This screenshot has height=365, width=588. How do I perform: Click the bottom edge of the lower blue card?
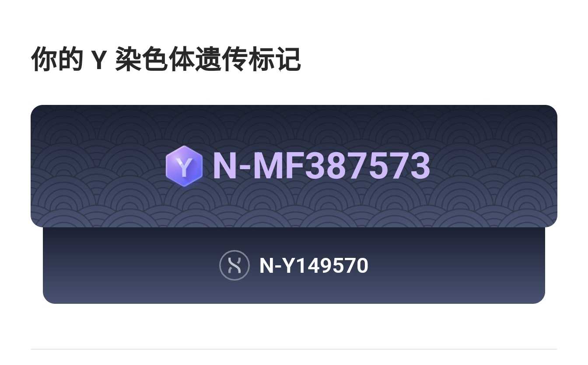click(x=294, y=302)
